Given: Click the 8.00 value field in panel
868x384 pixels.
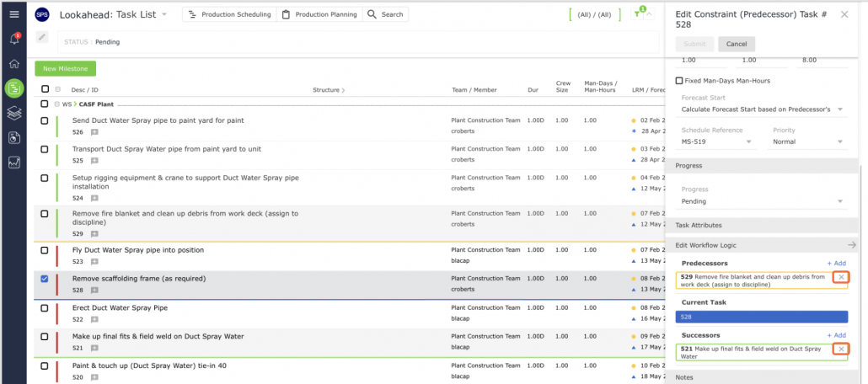Looking at the screenshot, I should (x=821, y=60).
